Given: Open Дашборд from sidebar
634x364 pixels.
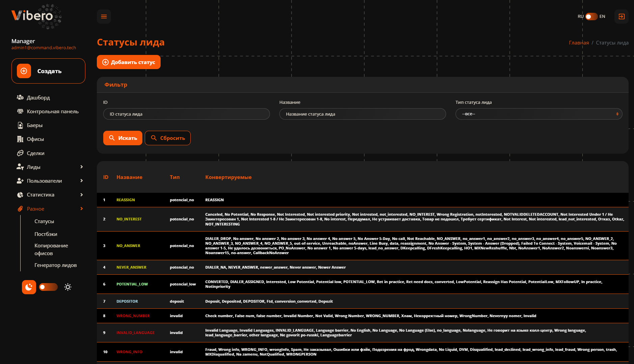Looking at the screenshot, I should point(38,97).
